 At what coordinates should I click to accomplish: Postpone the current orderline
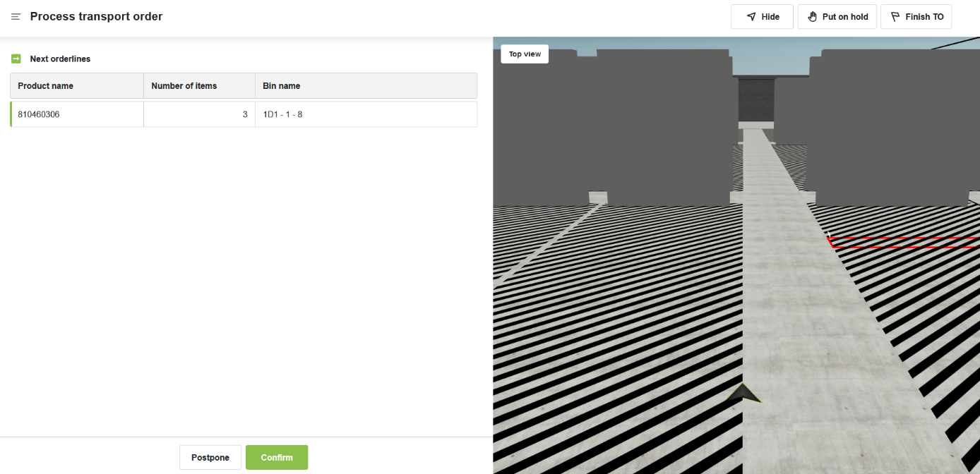coord(210,457)
